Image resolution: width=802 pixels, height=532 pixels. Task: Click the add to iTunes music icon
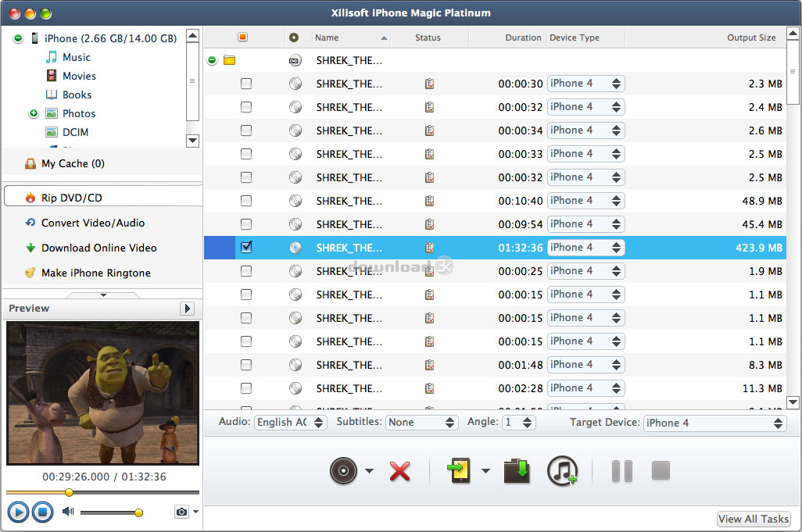pos(561,470)
